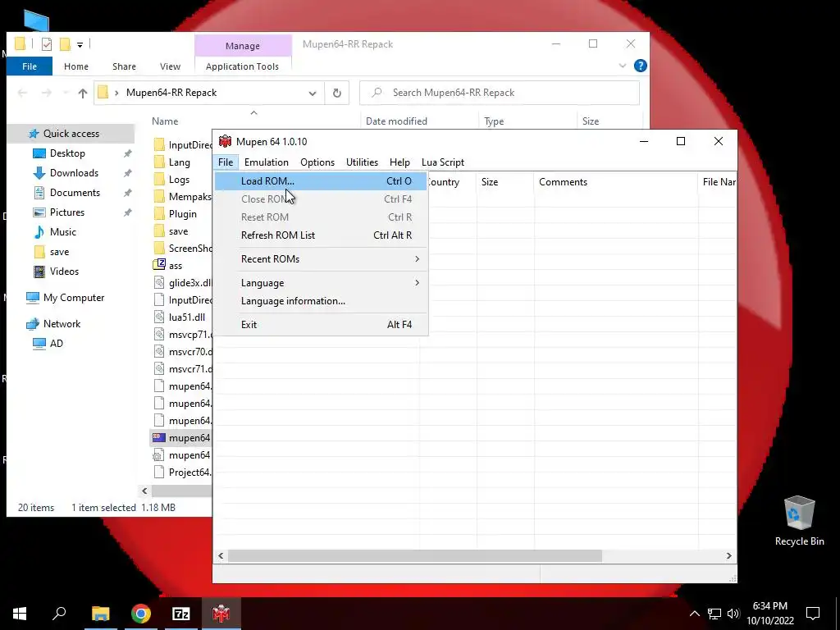Click the Mupen 64 title bar icon

[225, 141]
